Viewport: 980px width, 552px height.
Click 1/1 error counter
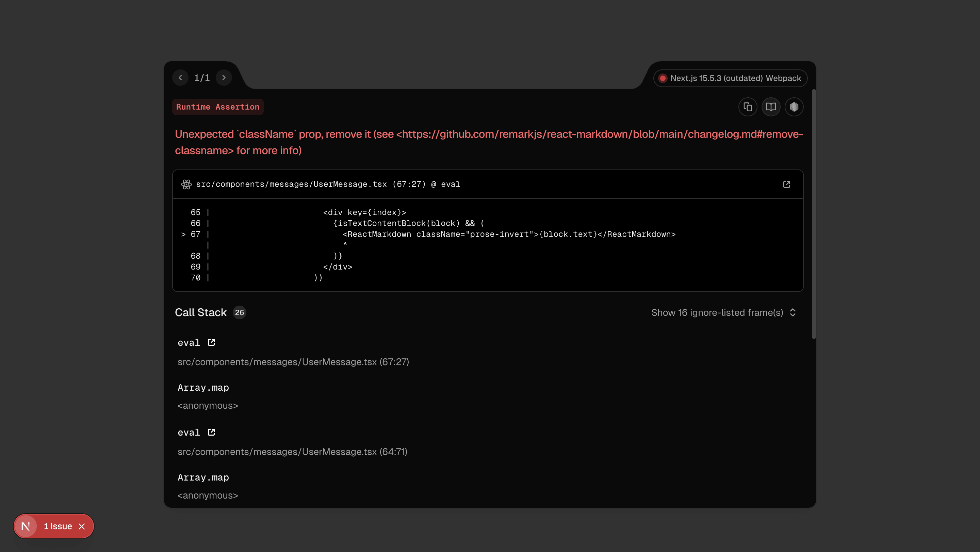(x=202, y=78)
